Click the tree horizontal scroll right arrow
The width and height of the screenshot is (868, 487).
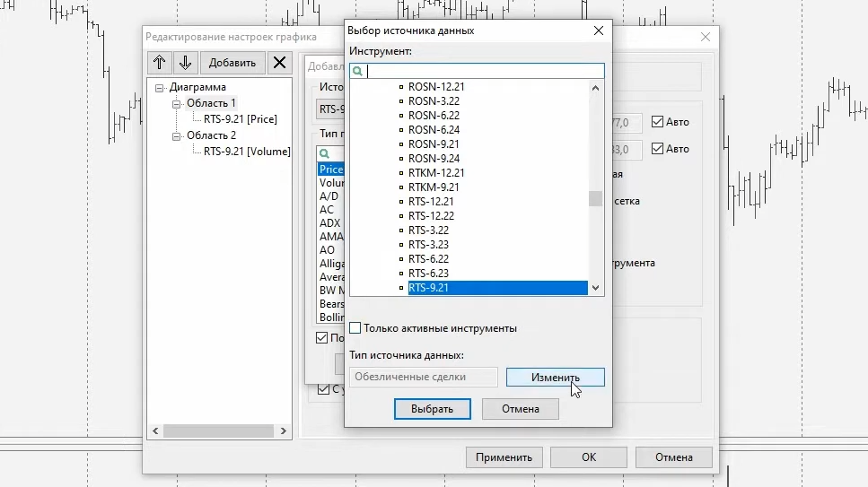[x=285, y=431]
